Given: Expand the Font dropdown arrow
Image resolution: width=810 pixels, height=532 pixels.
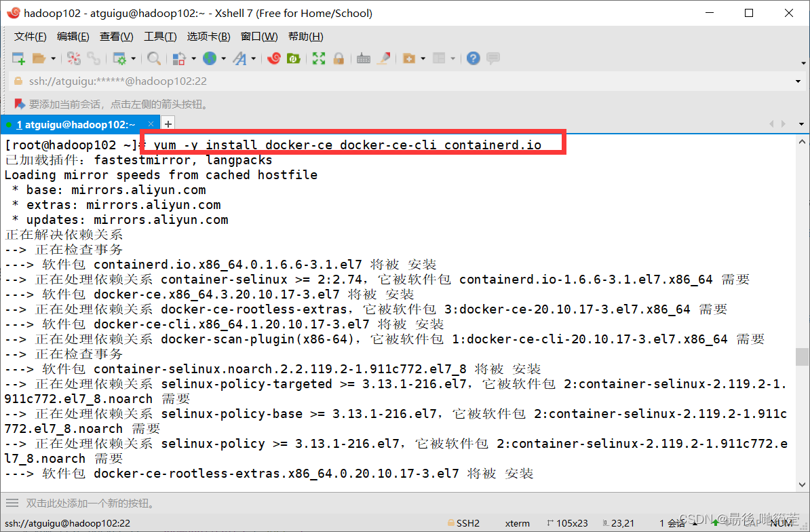Looking at the screenshot, I should [x=254, y=58].
